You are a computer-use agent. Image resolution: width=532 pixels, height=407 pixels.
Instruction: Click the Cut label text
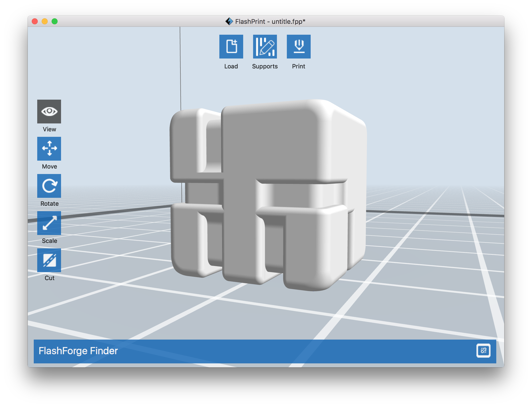click(x=49, y=278)
